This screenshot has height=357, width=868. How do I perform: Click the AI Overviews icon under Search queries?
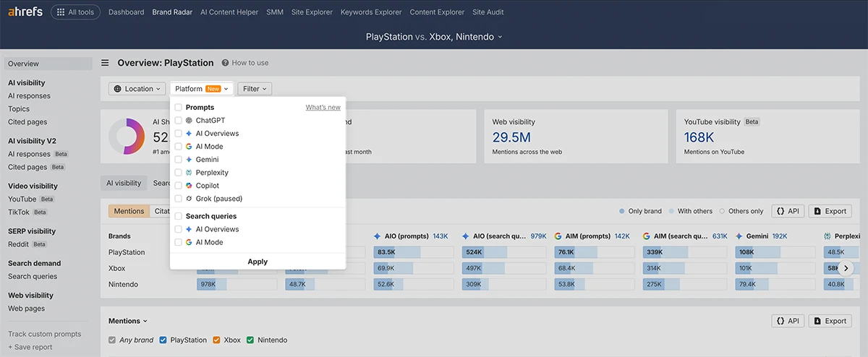tap(189, 229)
